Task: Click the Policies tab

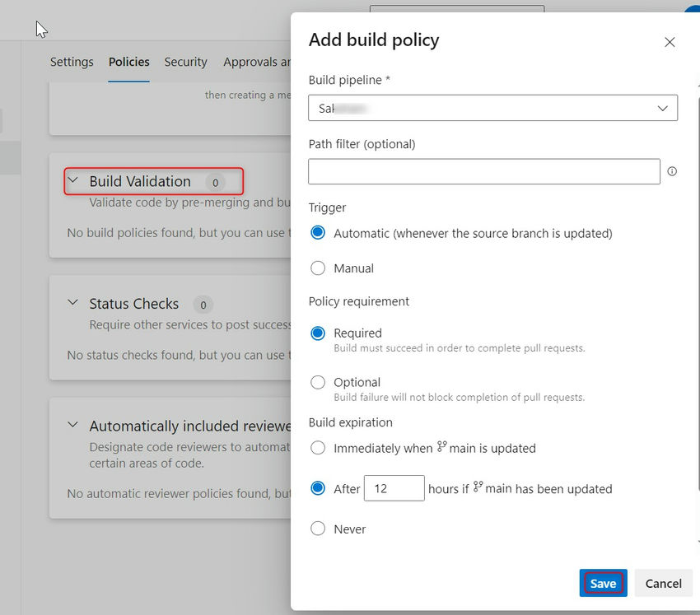Action: (129, 62)
